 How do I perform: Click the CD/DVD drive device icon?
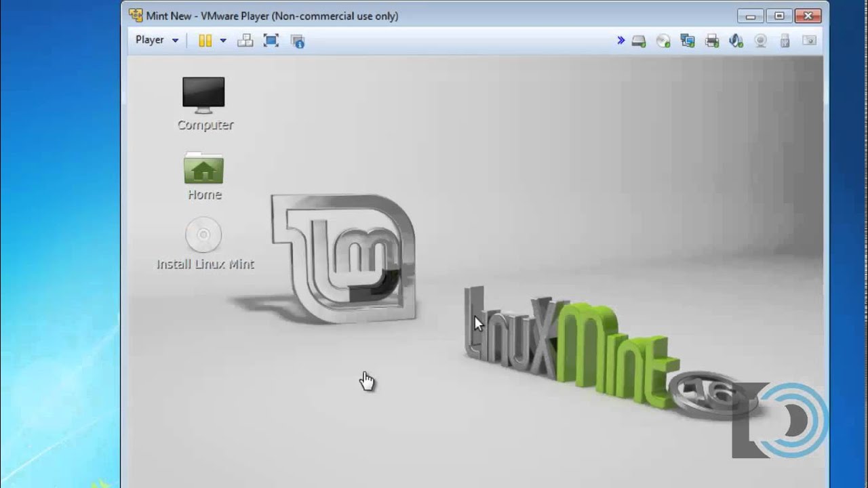tap(663, 41)
